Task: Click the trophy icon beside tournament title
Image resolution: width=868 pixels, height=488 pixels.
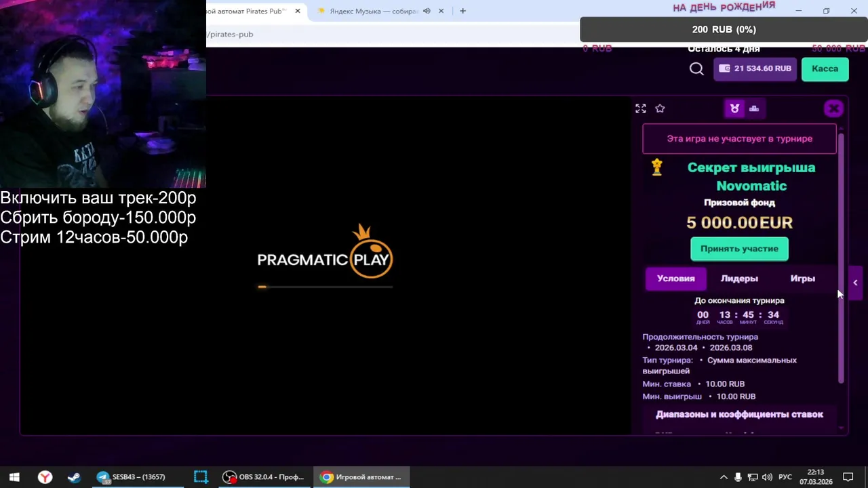Action: (x=656, y=167)
